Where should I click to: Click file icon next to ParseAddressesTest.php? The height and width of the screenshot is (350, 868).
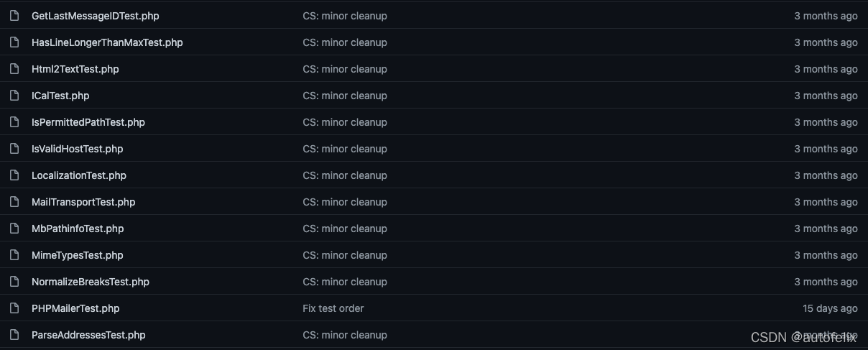click(14, 335)
